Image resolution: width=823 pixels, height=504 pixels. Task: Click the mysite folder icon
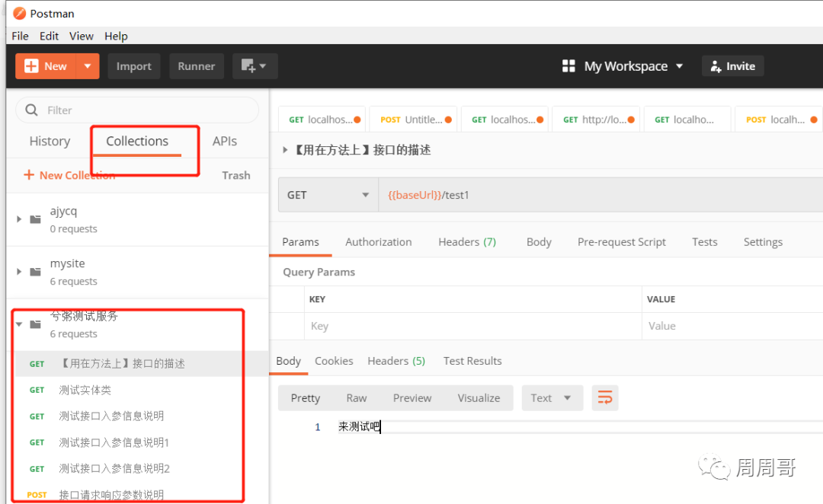[35, 272]
